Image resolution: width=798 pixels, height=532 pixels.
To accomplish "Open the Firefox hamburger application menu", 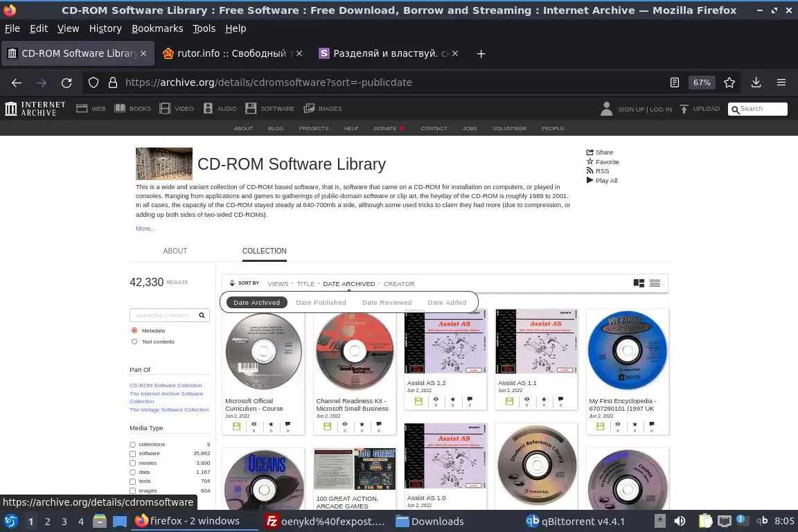I will (x=781, y=82).
